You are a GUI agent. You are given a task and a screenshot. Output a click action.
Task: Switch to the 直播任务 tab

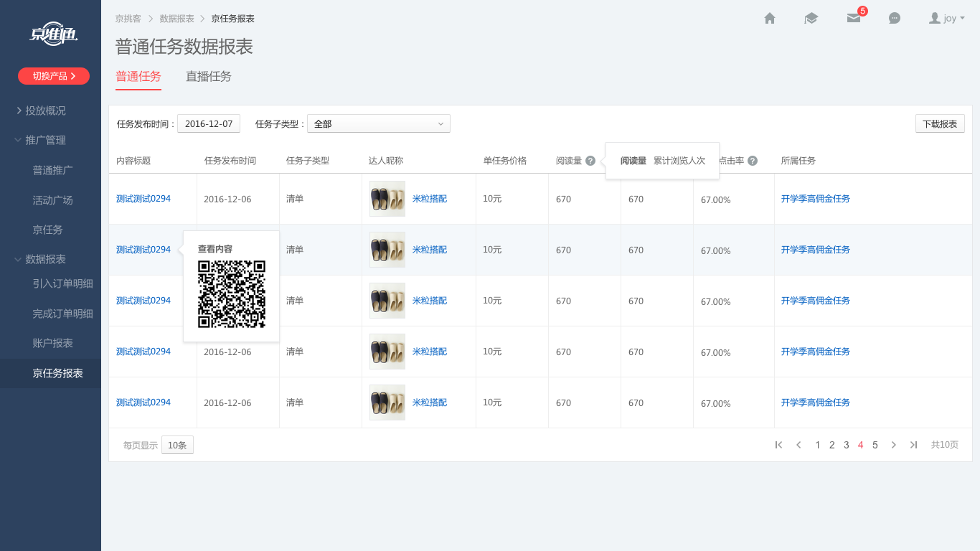[209, 77]
